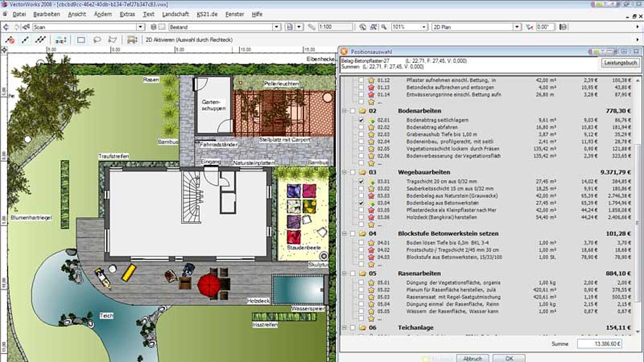The image size is (644, 362).
Task: Open the Extras menu
Action: (x=127, y=14)
